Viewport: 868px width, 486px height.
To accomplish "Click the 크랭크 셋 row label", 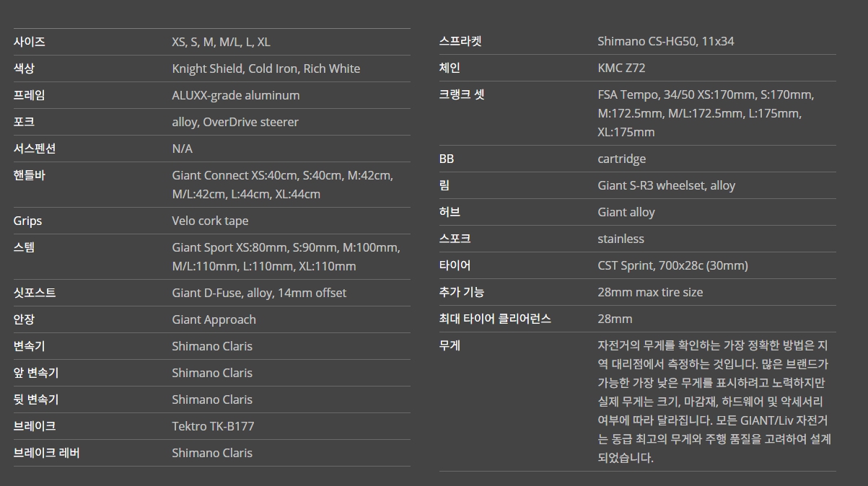I will tap(462, 94).
